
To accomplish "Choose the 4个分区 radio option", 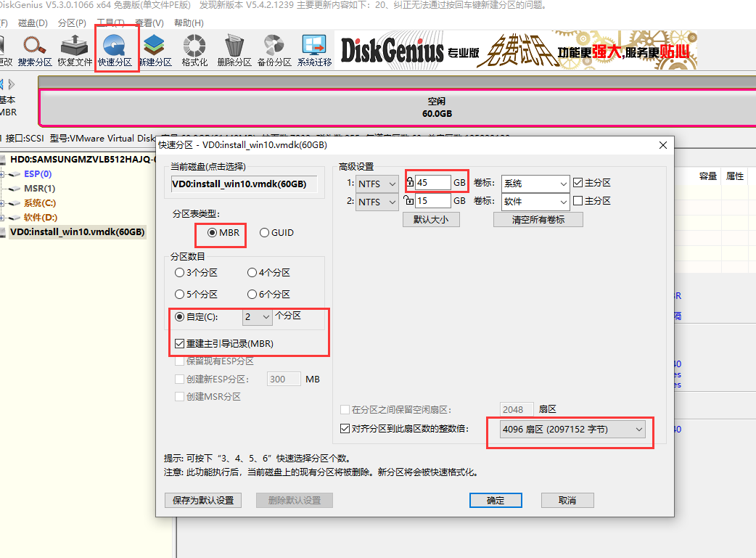I will (252, 273).
